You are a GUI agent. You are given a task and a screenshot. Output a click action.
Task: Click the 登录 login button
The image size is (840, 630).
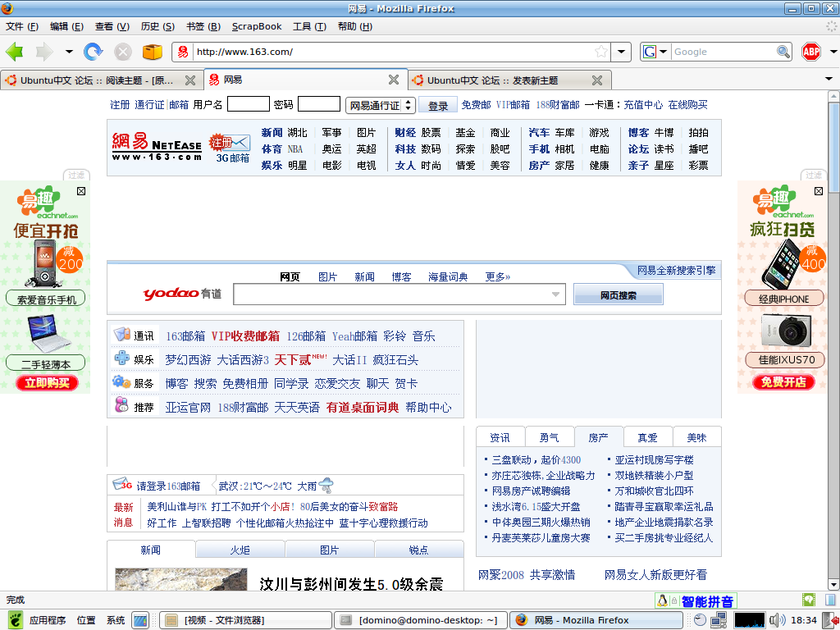tap(438, 106)
